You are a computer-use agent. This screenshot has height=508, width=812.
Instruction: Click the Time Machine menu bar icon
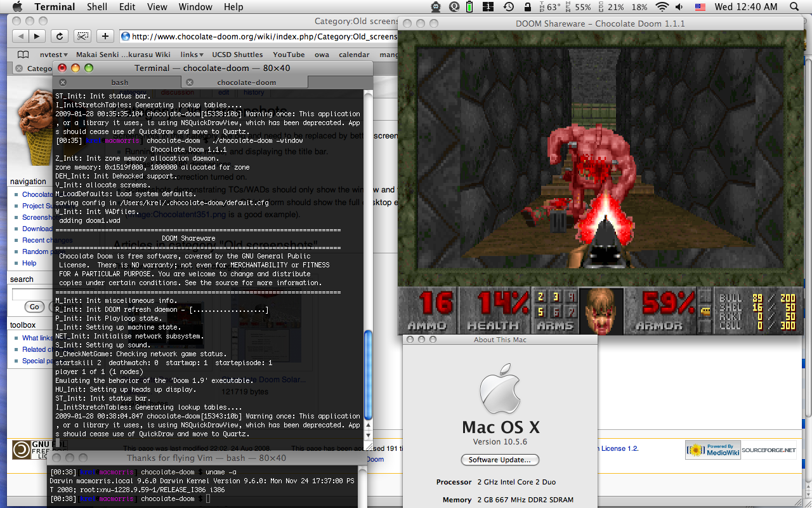pos(509,7)
